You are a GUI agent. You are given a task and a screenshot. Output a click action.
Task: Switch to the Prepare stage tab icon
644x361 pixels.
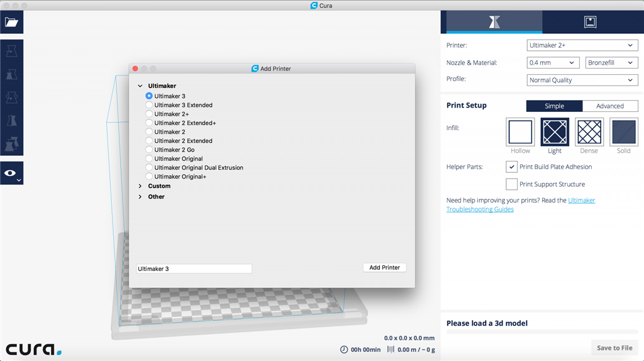494,22
